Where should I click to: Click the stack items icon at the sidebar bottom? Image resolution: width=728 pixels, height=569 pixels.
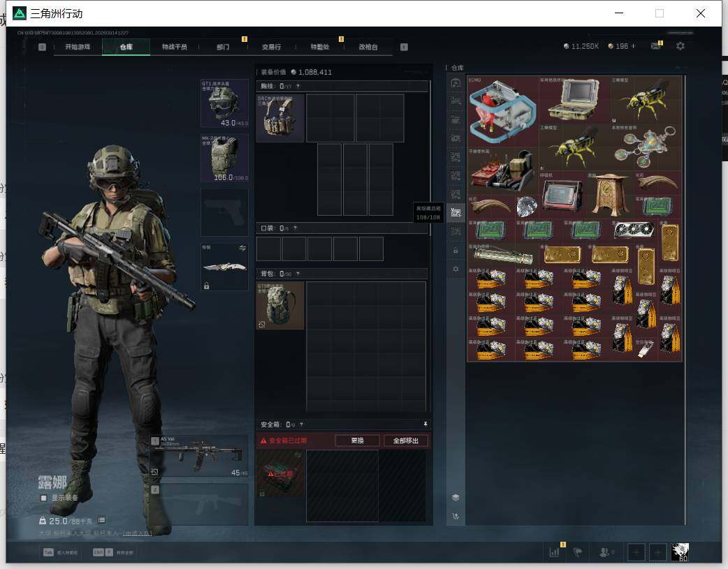point(456,498)
